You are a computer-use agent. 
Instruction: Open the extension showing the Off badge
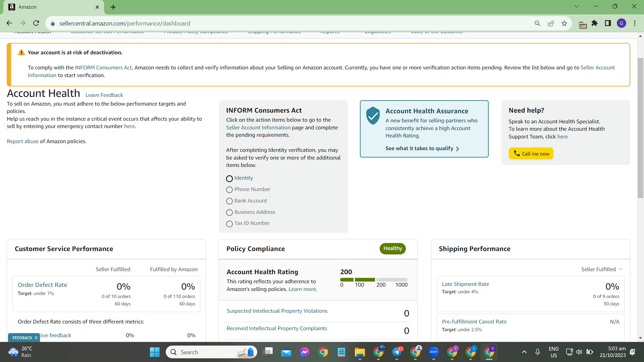[x=582, y=24]
